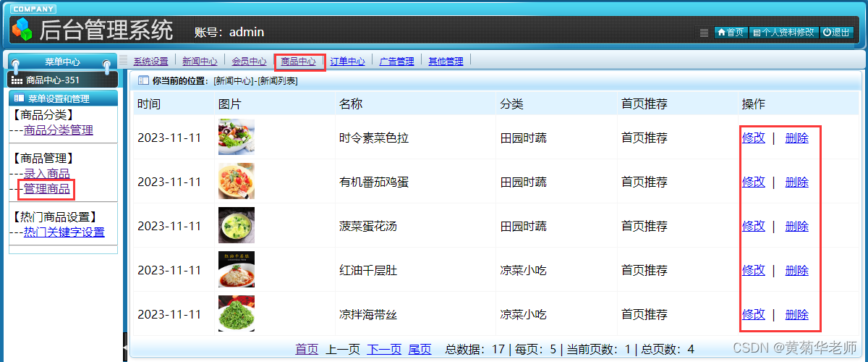
Task: Click the 操作 column header
Action: pyautogui.click(x=754, y=104)
